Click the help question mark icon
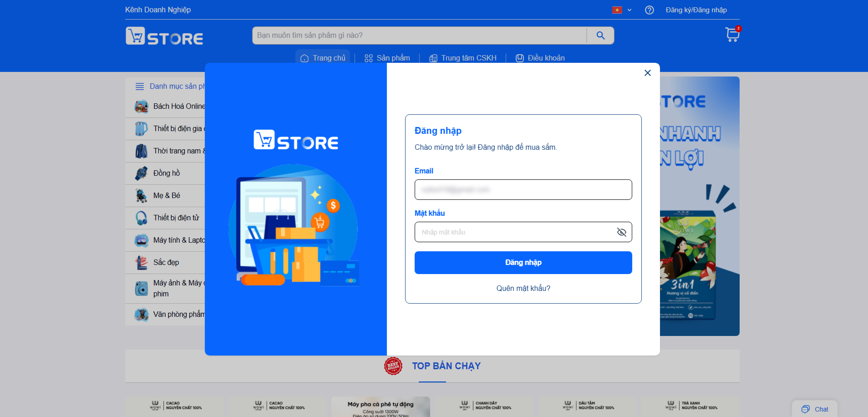The image size is (868, 417). click(649, 10)
